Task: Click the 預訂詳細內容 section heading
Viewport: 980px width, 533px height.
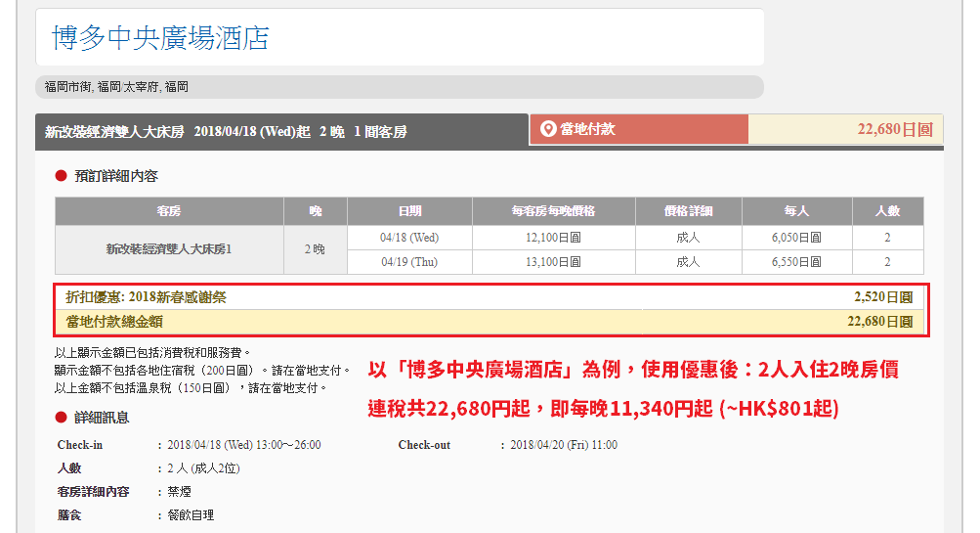Action: click(x=116, y=176)
